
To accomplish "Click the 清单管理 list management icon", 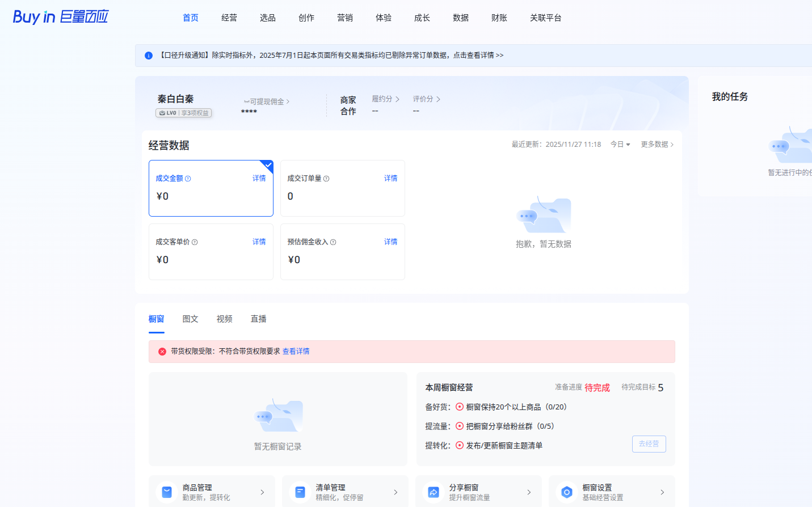I will [x=300, y=492].
